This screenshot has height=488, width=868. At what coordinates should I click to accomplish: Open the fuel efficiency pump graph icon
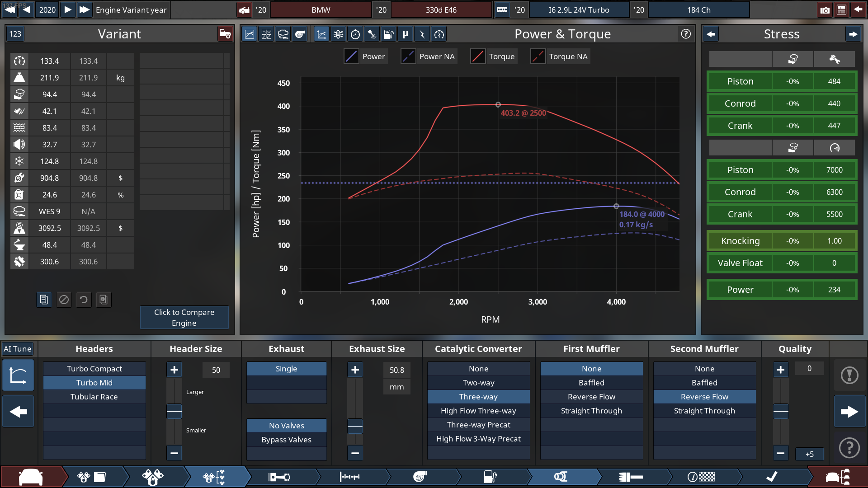pyautogui.click(x=389, y=34)
